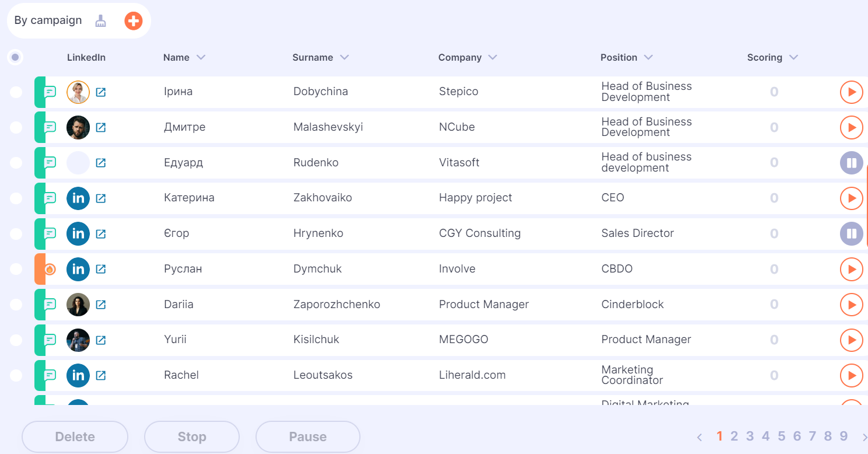Screen dimensions: 868x454
Task: Open message icon for Vitasoft row
Action: tap(51, 163)
